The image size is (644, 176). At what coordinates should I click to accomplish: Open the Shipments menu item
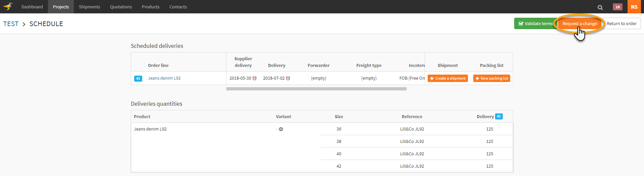pos(89,7)
